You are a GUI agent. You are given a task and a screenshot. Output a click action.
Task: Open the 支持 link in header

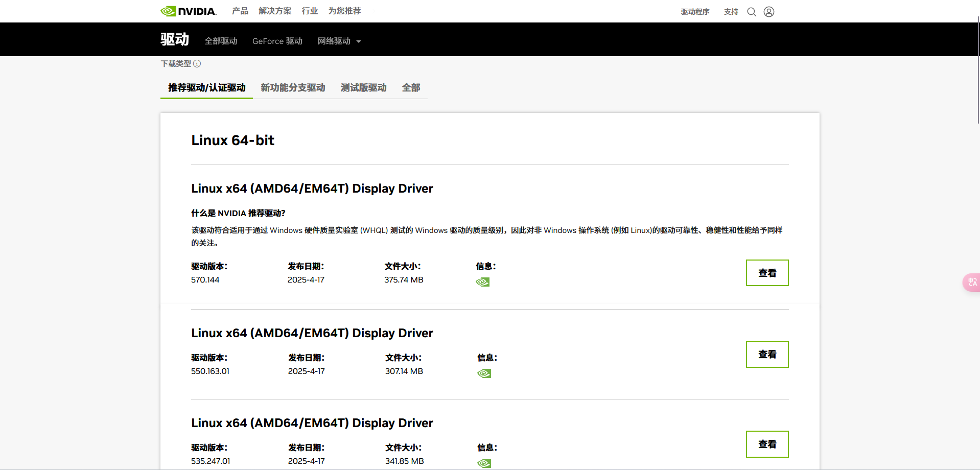click(x=731, y=12)
